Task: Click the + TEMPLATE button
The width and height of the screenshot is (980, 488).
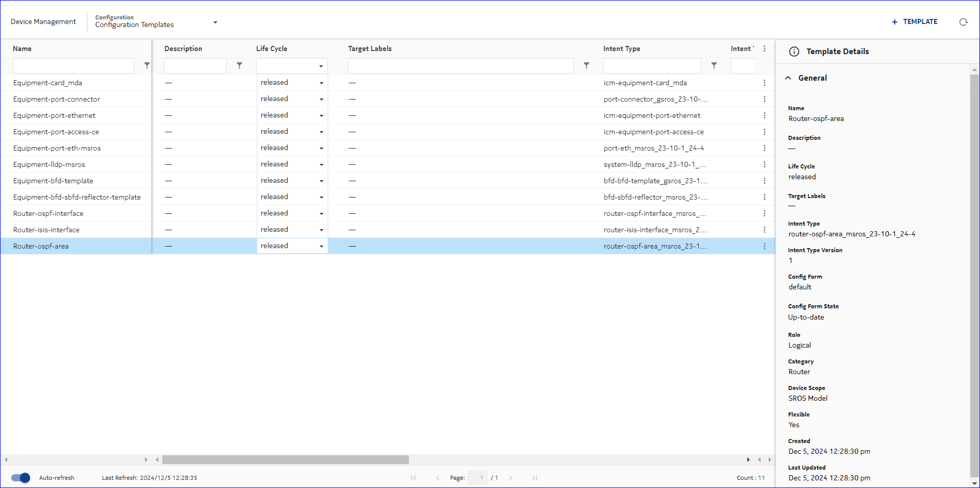Action: 914,22
